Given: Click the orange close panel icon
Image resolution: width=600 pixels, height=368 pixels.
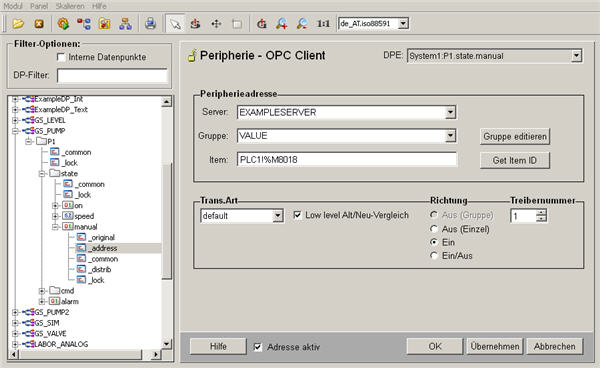Looking at the screenshot, I should pos(39,24).
